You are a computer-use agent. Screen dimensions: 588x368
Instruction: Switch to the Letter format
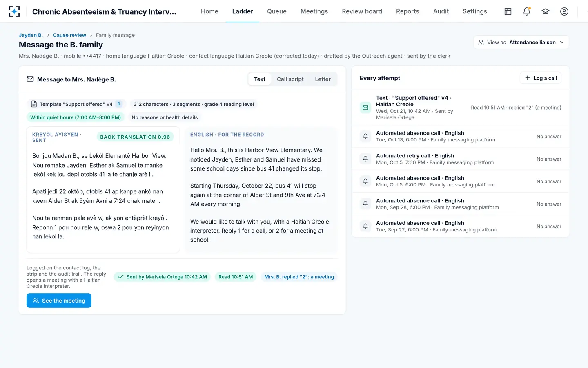click(323, 79)
